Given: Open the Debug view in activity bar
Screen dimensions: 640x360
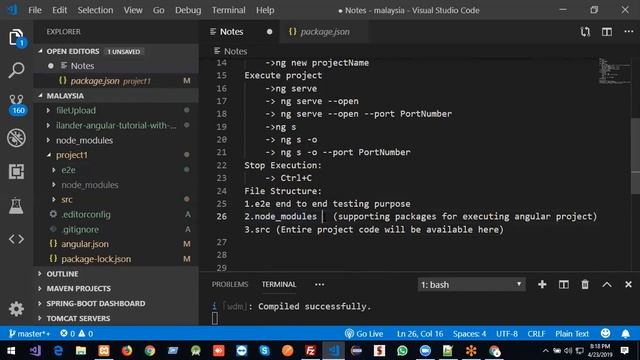Looking at the screenshot, I should click(16, 138).
